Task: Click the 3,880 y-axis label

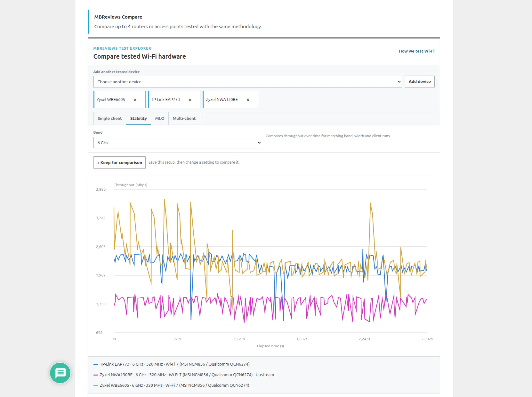Action: (x=101, y=189)
